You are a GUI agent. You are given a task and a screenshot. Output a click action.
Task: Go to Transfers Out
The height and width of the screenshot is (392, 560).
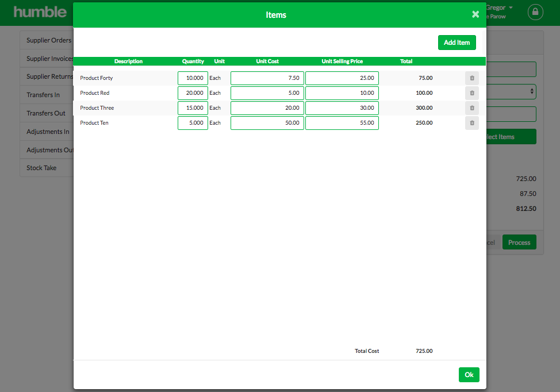(47, 113)
